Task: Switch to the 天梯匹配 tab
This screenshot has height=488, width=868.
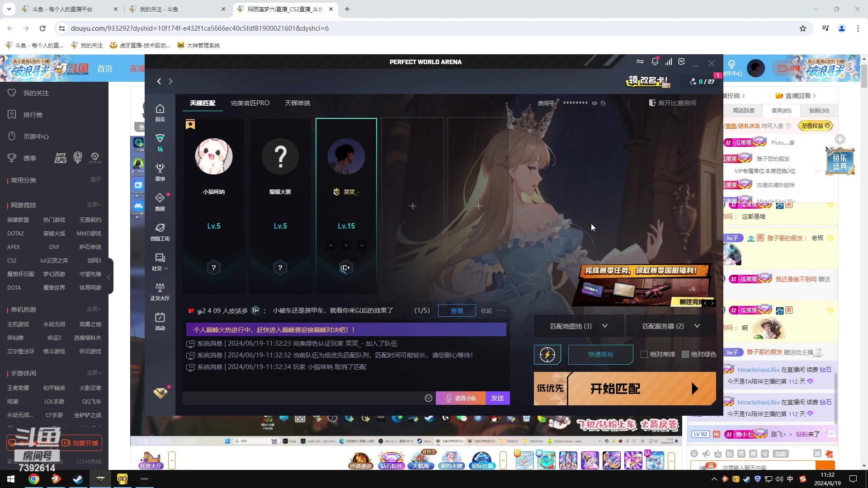Action: [203, 103]
